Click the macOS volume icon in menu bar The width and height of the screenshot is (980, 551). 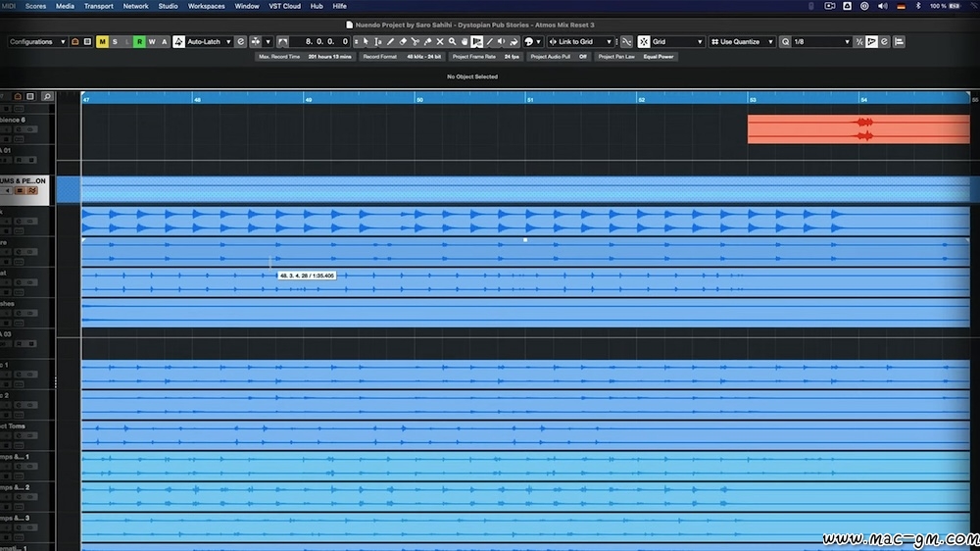click(x=883, y=6)
